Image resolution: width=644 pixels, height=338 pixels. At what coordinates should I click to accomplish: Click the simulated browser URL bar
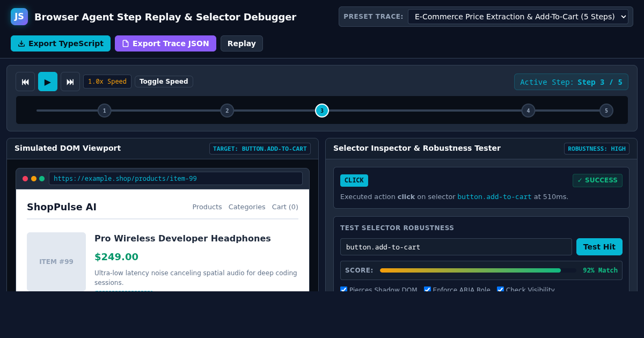coord(175,179)
